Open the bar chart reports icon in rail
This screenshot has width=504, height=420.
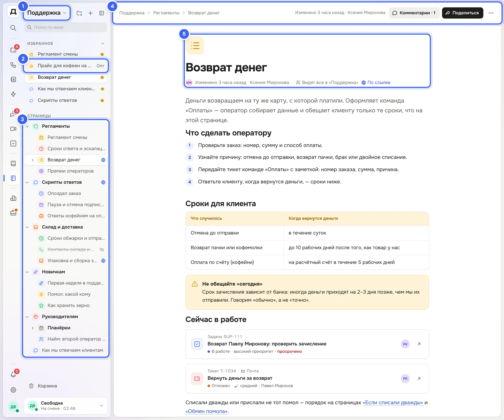tap(13, 198)
